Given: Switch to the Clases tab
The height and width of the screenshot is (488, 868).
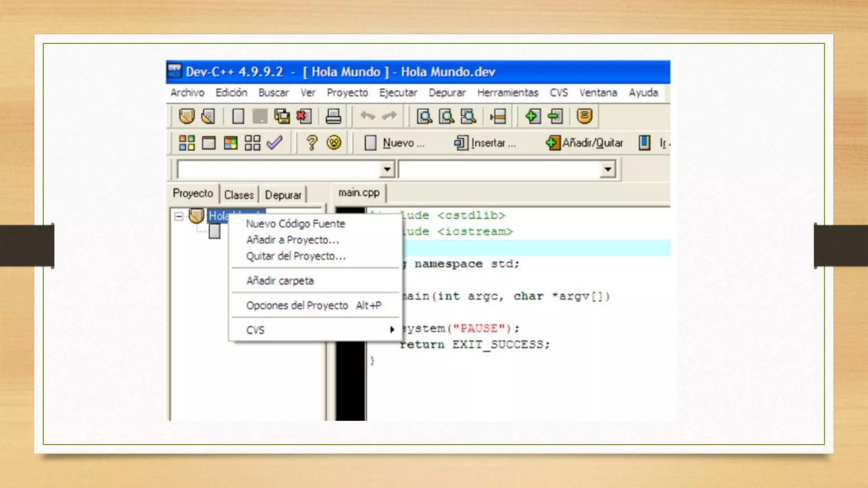Looking at the screenshot, I should (x=239, y=195).
